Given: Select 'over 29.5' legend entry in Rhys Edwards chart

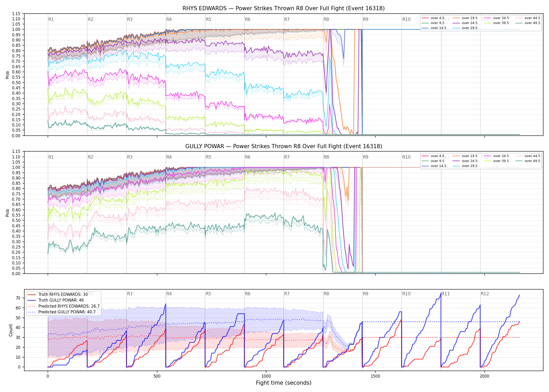Looking at the screenshot, I should [x=465, y=28].
